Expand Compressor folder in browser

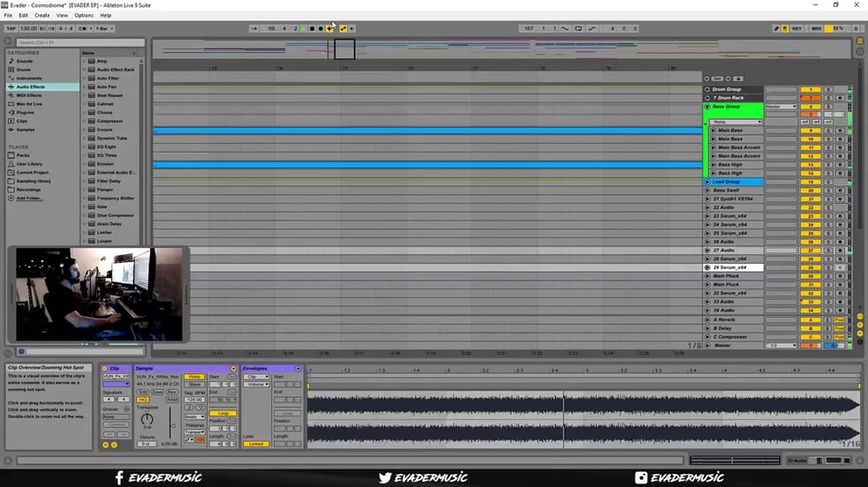point(84,121)
